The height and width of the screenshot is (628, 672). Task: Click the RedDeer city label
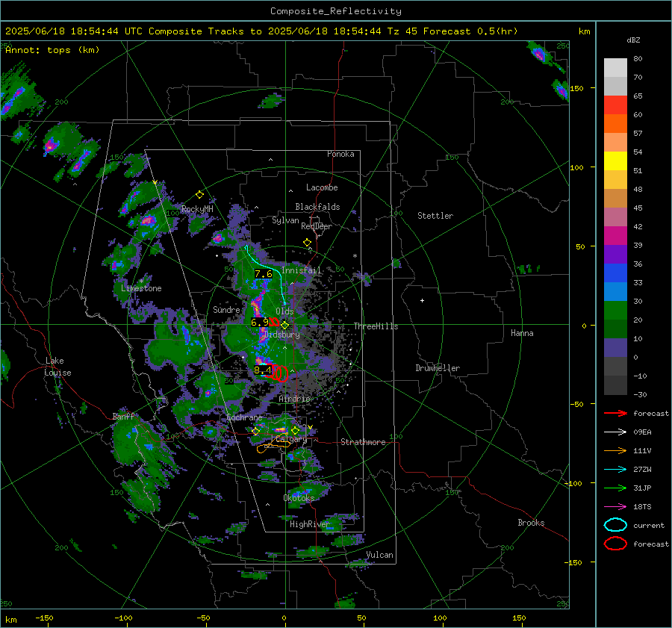[x=317, y=226]
